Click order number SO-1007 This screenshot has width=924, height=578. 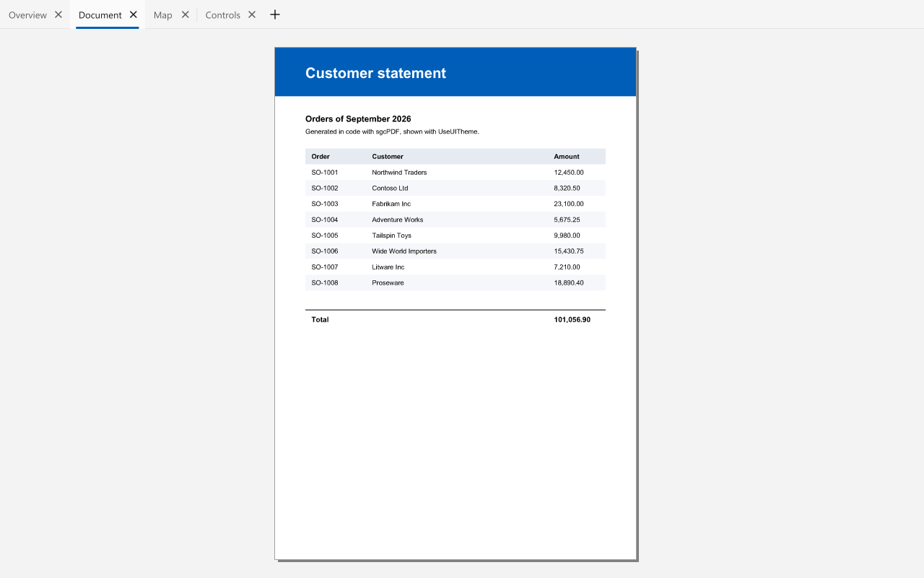tap(325, 268)
